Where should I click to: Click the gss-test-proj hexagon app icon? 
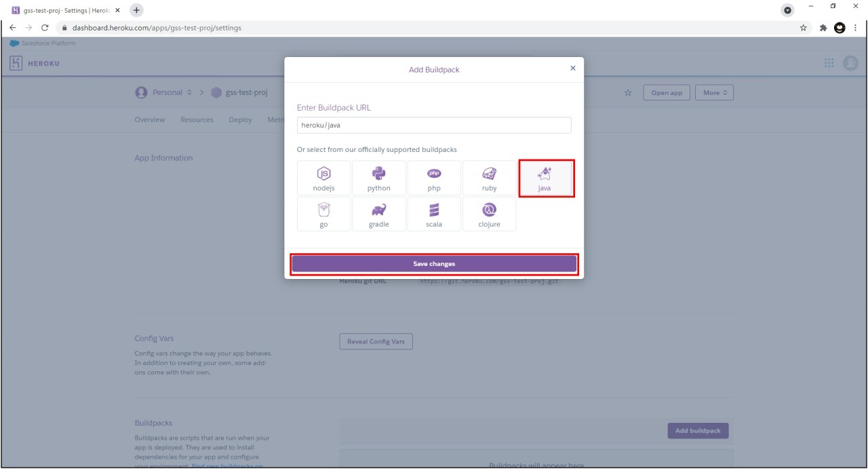(x=216, y=92)
